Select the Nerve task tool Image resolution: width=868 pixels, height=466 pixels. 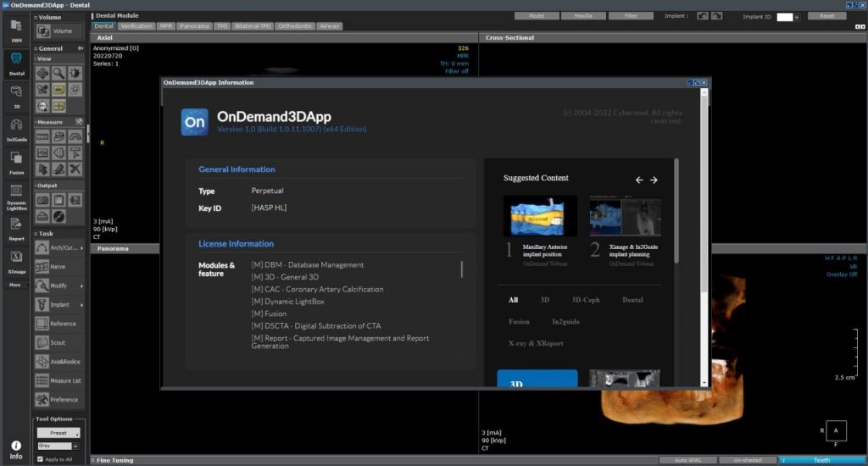tap(58, 266)
